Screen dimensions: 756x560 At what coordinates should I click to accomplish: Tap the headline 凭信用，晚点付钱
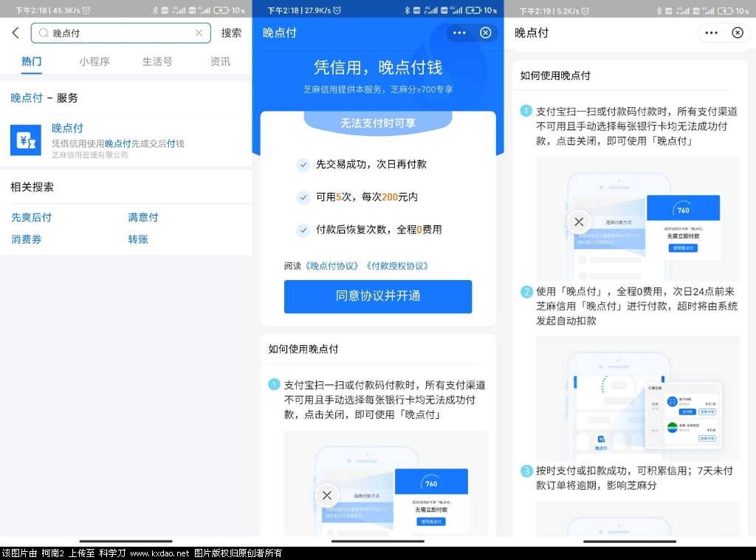(378, 67)
